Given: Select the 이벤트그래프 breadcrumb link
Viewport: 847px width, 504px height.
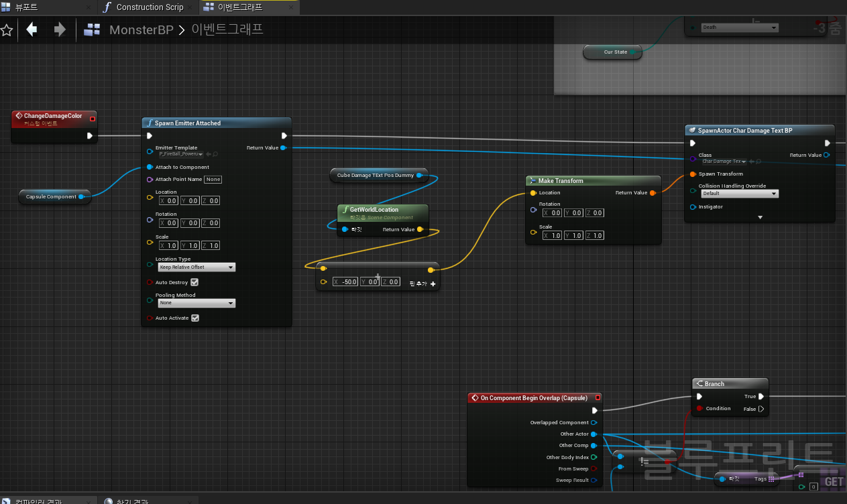Looking at the screenshot, I should [x=227, y=30].
